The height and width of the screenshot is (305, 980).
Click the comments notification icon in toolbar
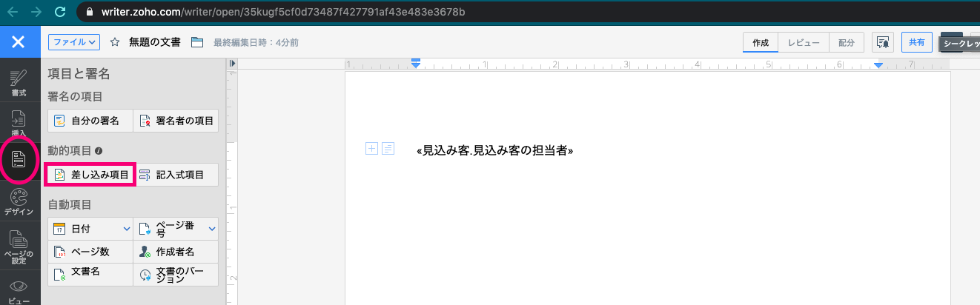pyautogui.click(x=883, y=43)
